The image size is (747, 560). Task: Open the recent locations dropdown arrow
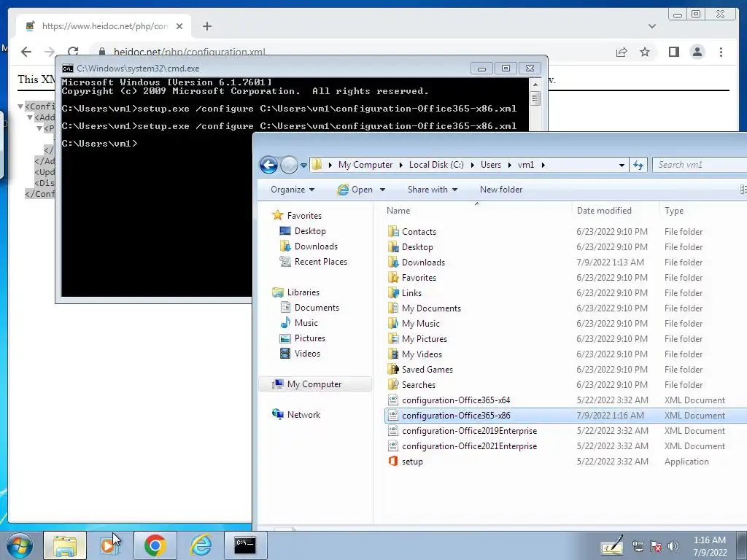(x=303, y=166)
